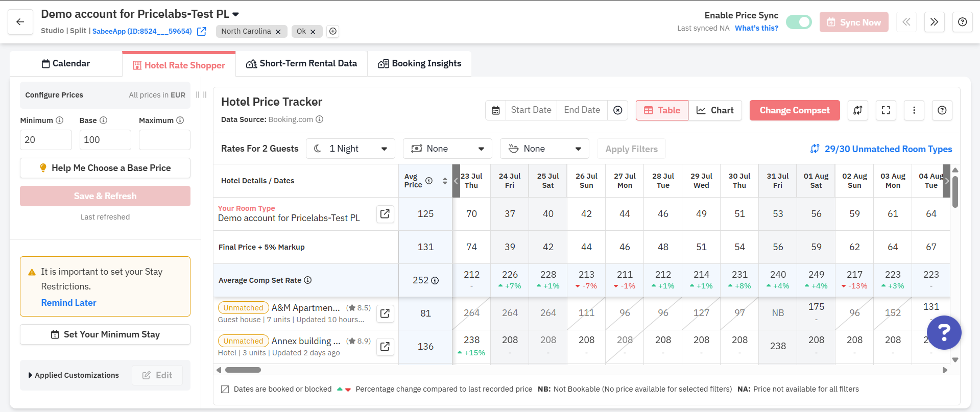980x412 pixels.
Task: Click Help Me Choose a Base Price
Action: tap(105, 168)
